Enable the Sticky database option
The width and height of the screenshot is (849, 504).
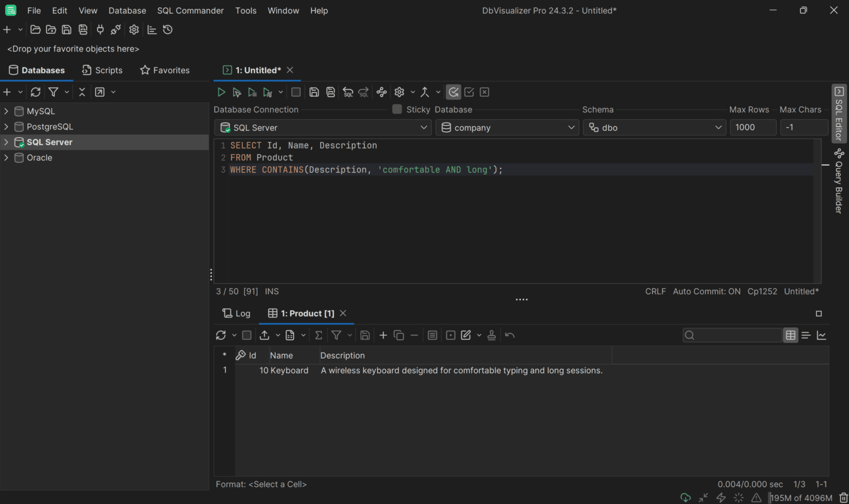pyautogui.click(x=397, y=109)
